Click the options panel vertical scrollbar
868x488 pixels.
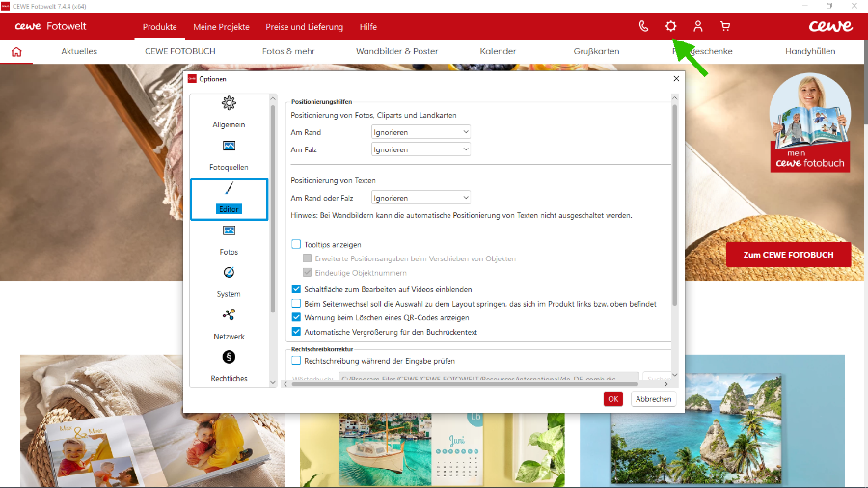674,203
